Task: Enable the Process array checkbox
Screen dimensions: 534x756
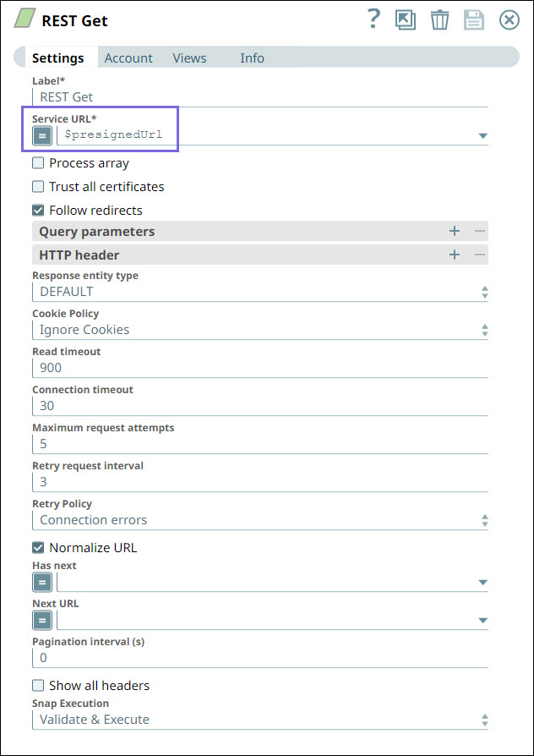Action: click(38, 163)
